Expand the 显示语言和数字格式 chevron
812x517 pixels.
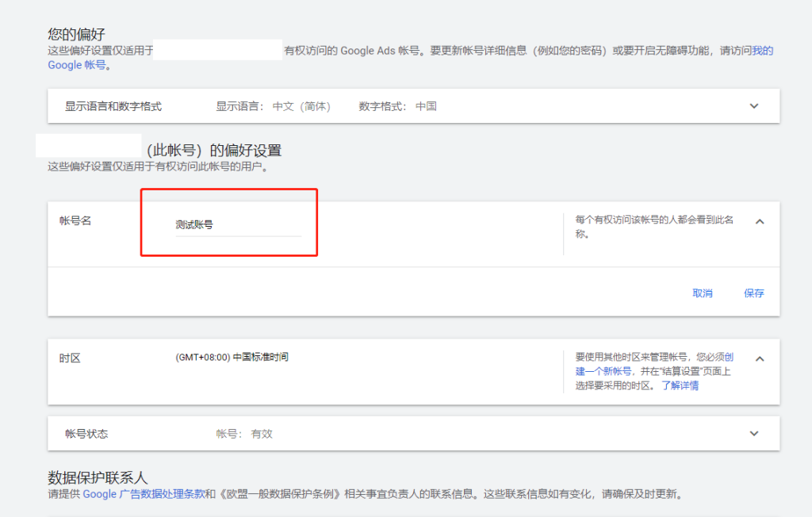[x=754, y=106]
